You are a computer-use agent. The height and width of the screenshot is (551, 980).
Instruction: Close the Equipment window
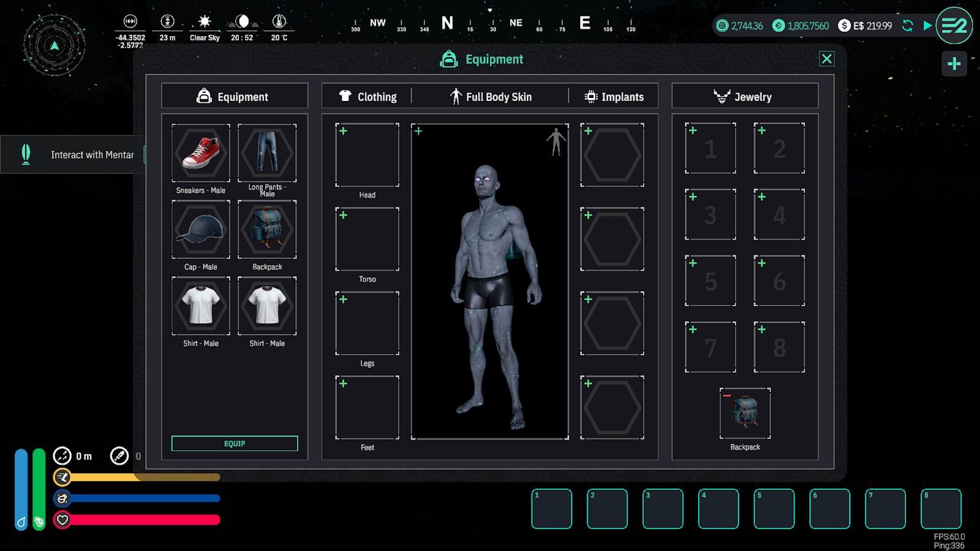coord(826,59)
